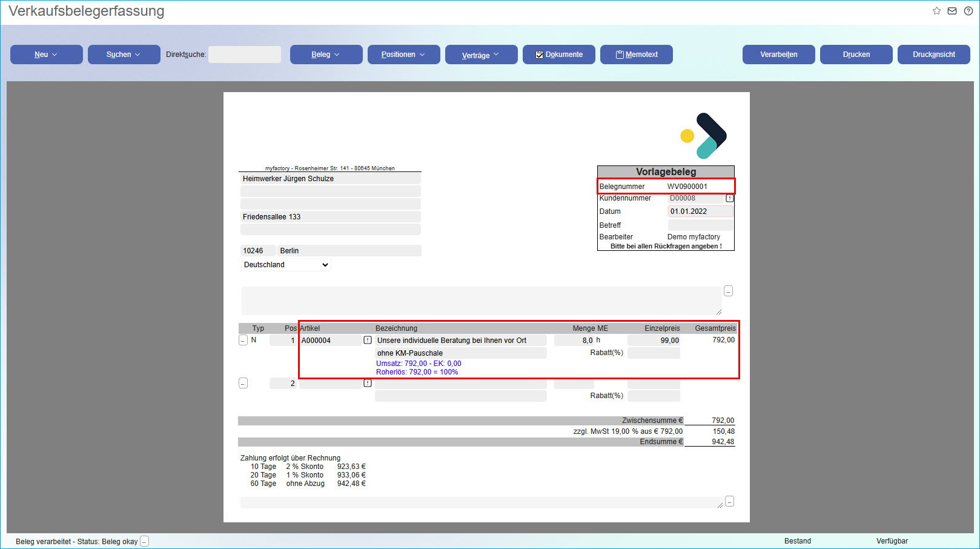Click the myfactory logo on the document
980x549 pixels.
point(703,136)
